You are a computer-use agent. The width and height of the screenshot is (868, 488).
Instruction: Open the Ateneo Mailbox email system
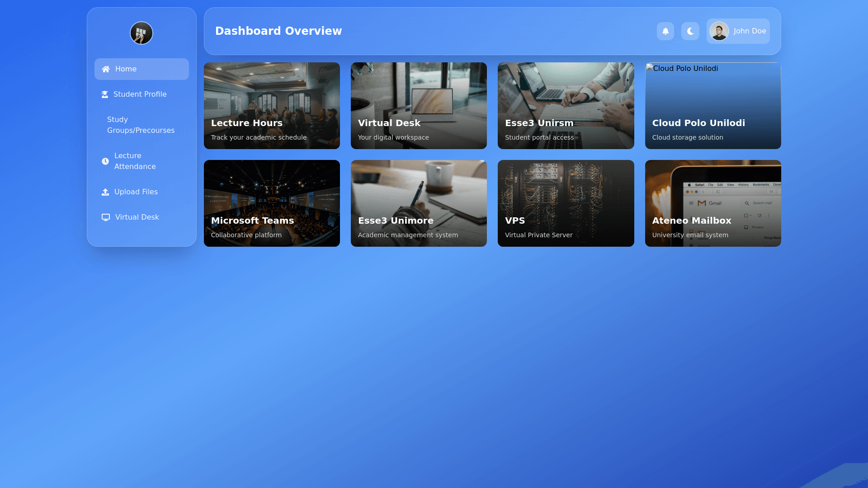[712, 203]
